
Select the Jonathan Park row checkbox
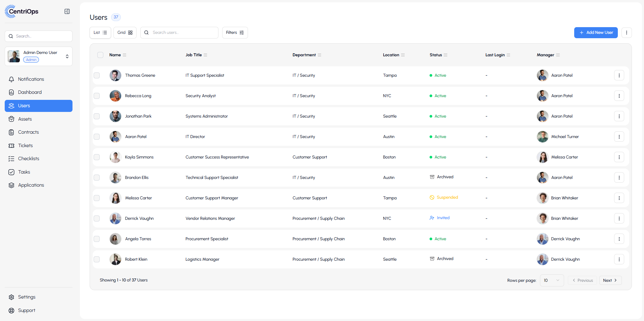click(x=97, y=116)
